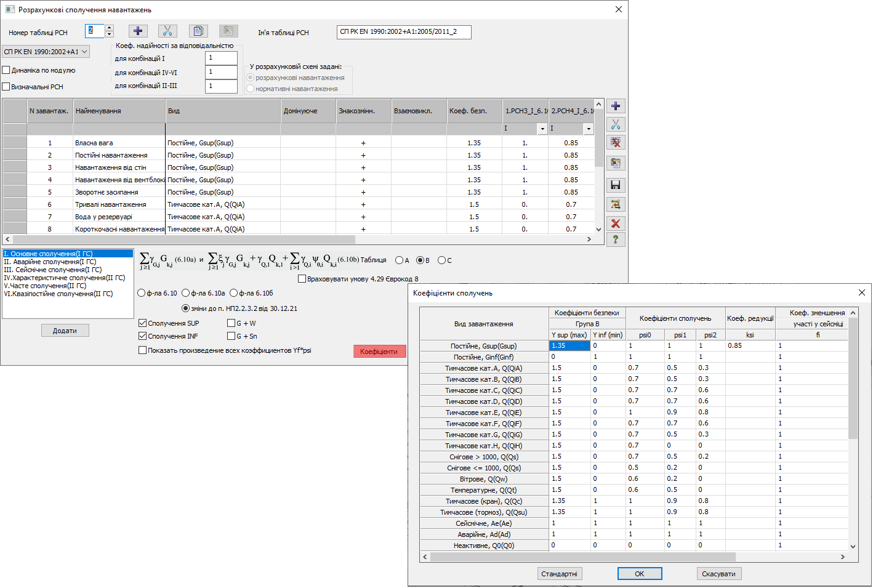The width and height of the screenshot is (873, 588).
Task: Click the horizontal scrollbar of the coefficients table
Action: coord(634,557)
